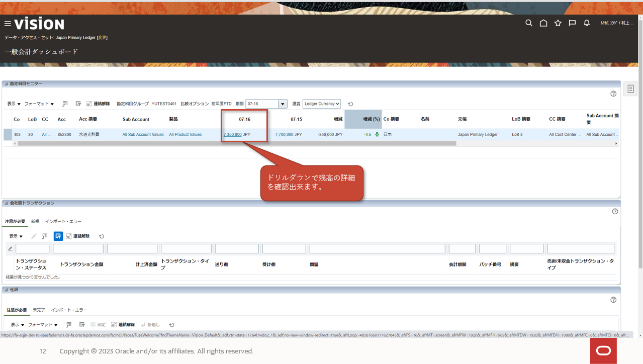Click query-by-example filter icon in 仕訳 toolbar
The width and height of the screenshot is (643, 364).
(81, 325)
